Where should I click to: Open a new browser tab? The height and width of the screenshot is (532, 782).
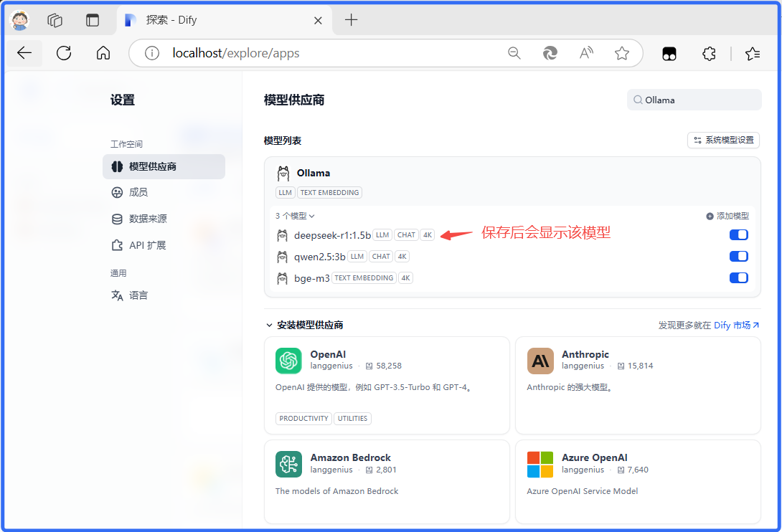coord(351,20)
